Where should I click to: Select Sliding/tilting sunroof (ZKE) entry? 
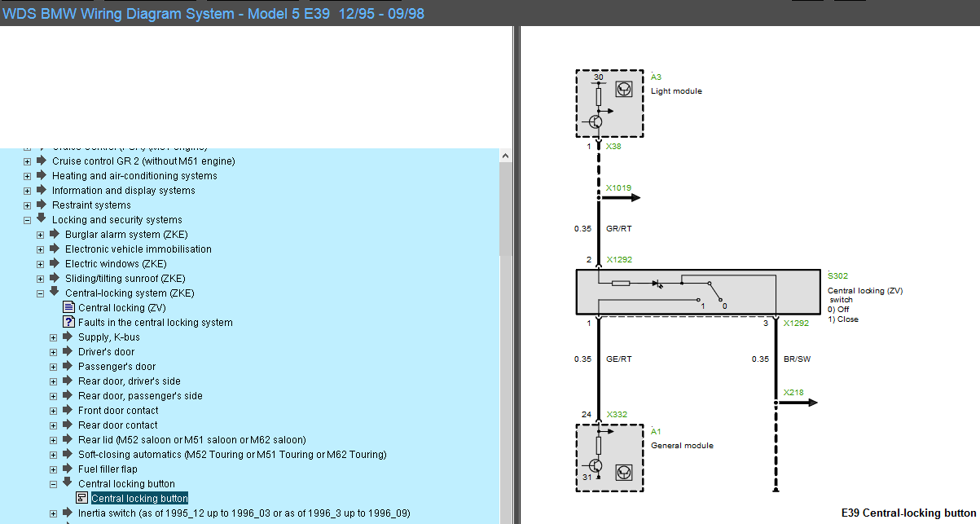tap(125, 279)
